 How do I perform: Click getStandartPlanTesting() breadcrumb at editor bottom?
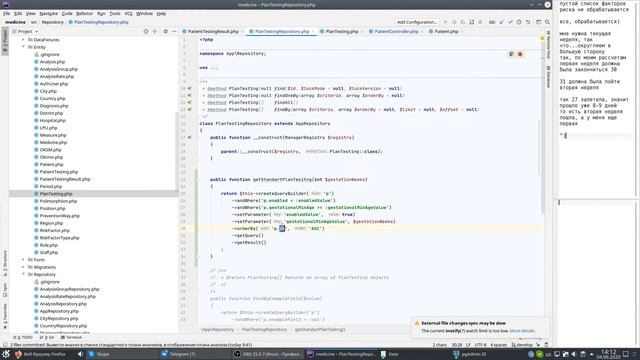320,329
